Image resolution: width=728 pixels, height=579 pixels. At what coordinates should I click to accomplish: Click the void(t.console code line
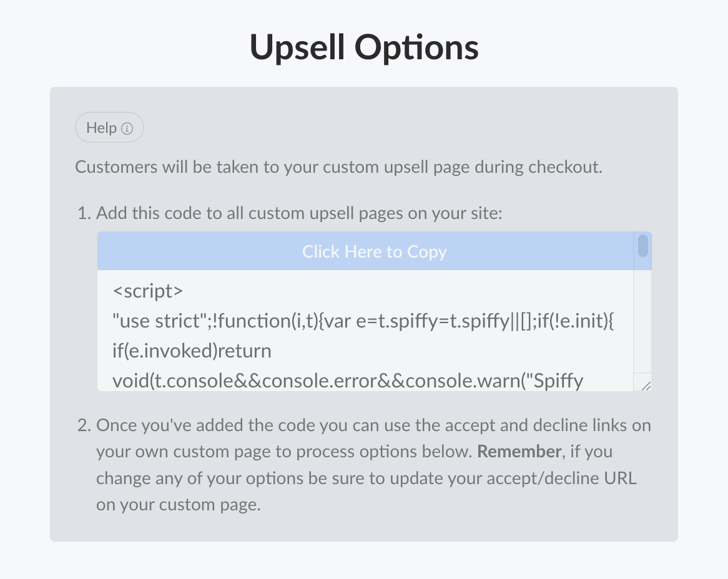point(348,381)
